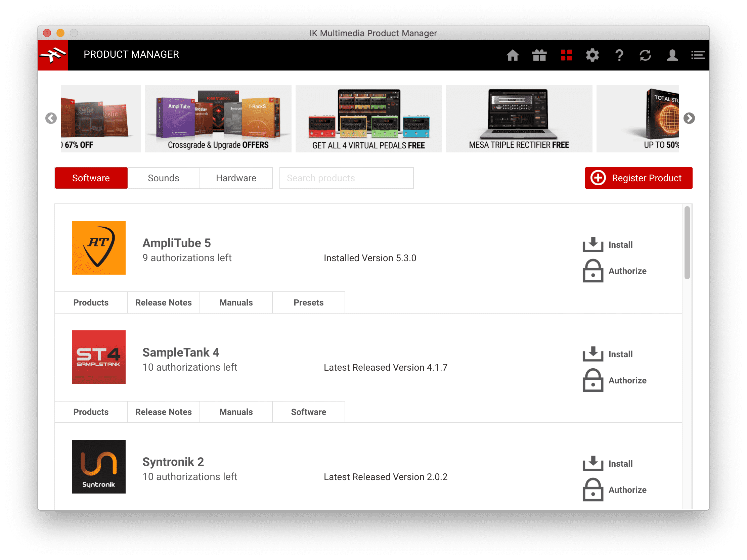This screenshot has width=747, height=560.
Task: Click the refresh arrows icon
Action: coord(645,55)
